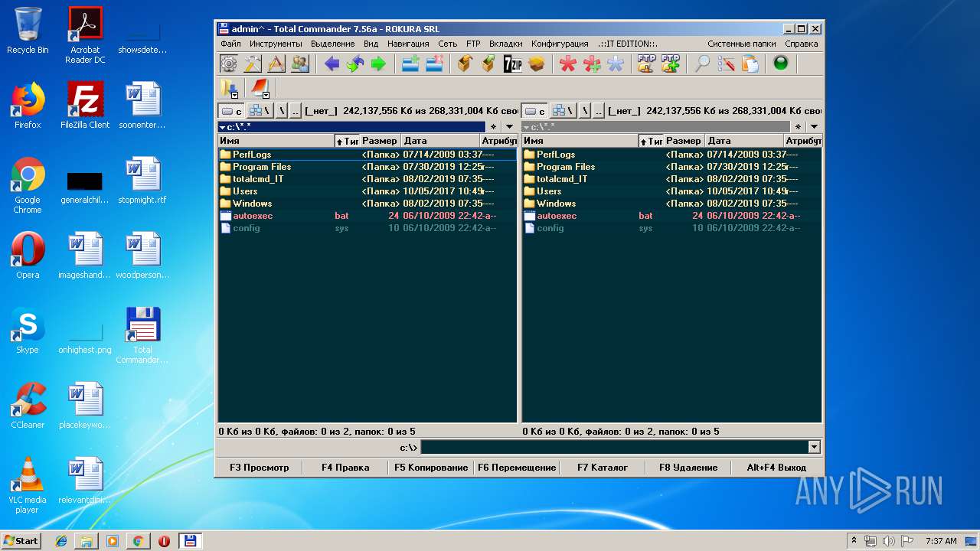Image resolution: width=980 pixels, height=551 pixels.
Task: Open Google Chrome desktop shortcut
Action: click(28, 185)
